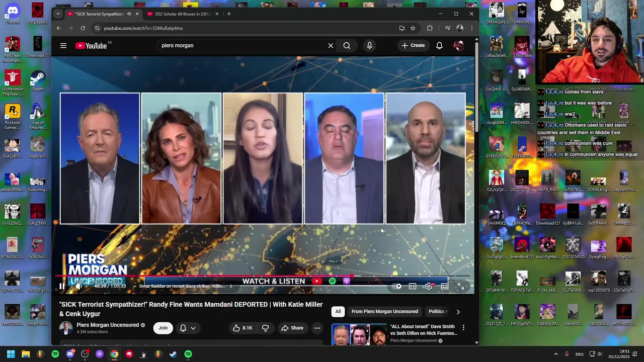Open File Explorer from taskbar
The width and height of the screenshot is (644, 362).
[x=26, y=354]
